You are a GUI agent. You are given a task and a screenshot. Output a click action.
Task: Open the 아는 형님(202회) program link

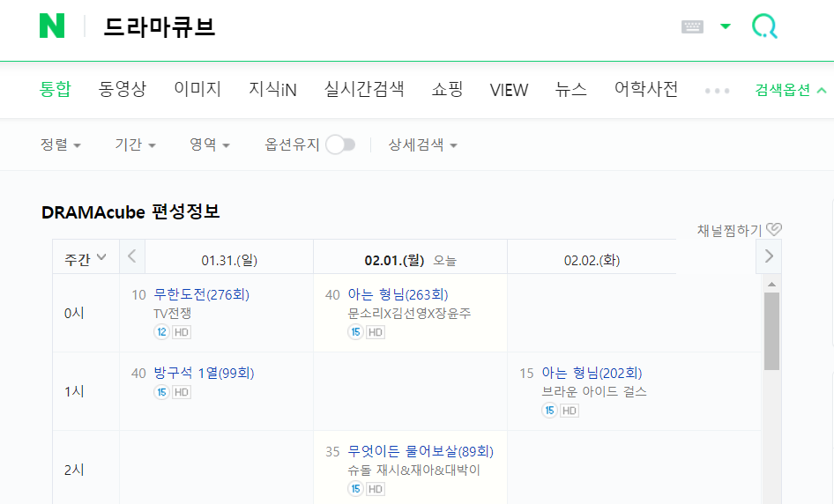click(592, 374)
